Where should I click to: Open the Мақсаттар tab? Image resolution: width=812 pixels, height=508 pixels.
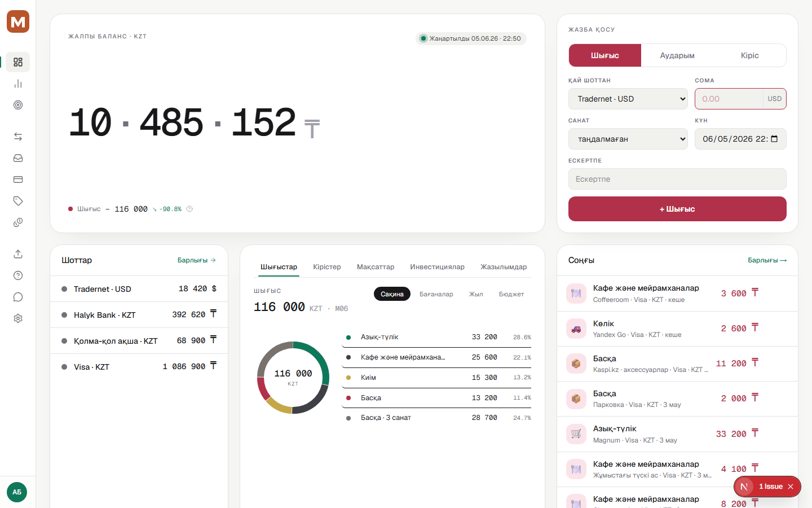(x=376, y=267)
